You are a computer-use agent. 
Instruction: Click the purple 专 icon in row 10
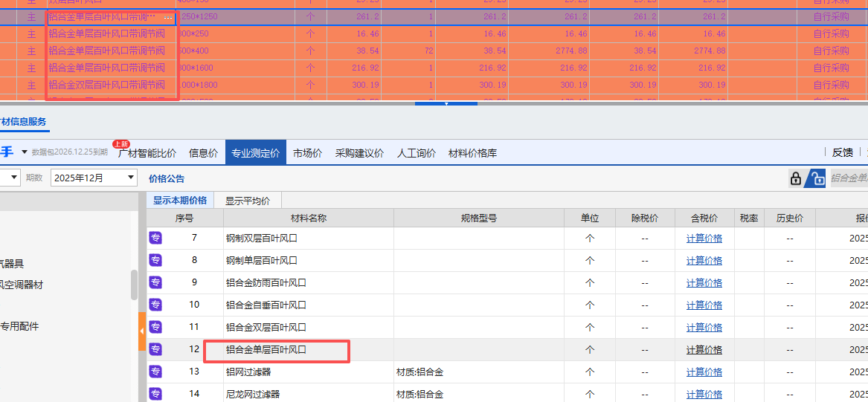click(x=155, y=304)
